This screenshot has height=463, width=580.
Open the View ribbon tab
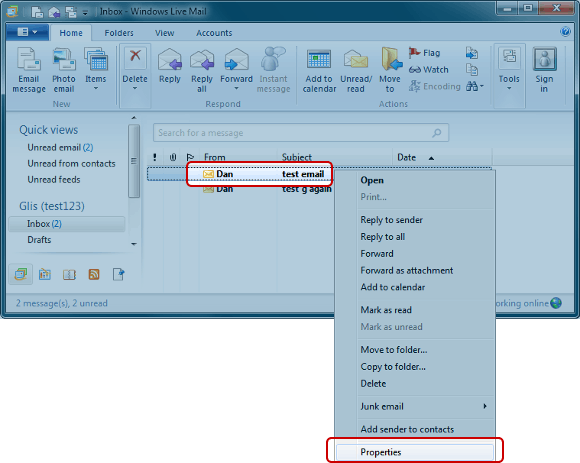[x=165, y=33]
